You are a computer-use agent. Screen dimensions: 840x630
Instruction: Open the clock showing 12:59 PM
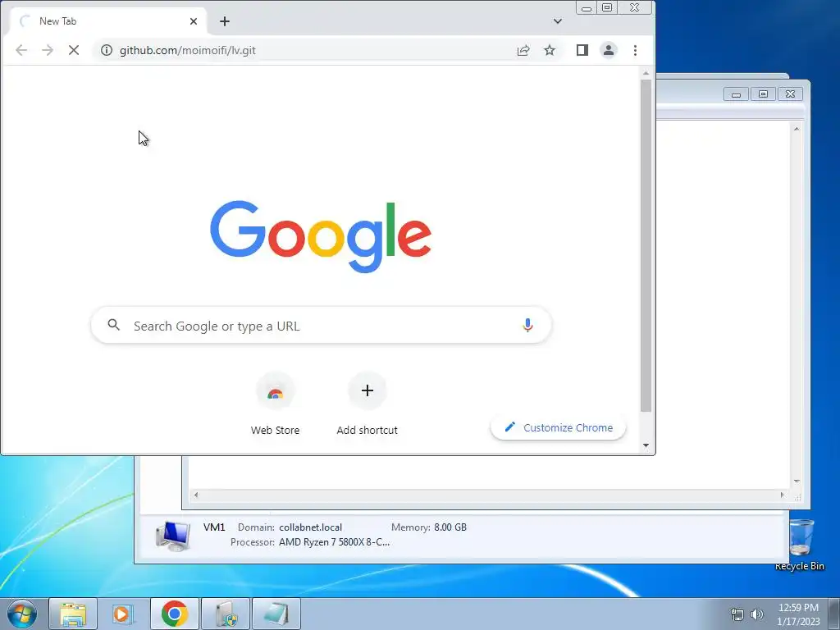[x=798, y=614]
